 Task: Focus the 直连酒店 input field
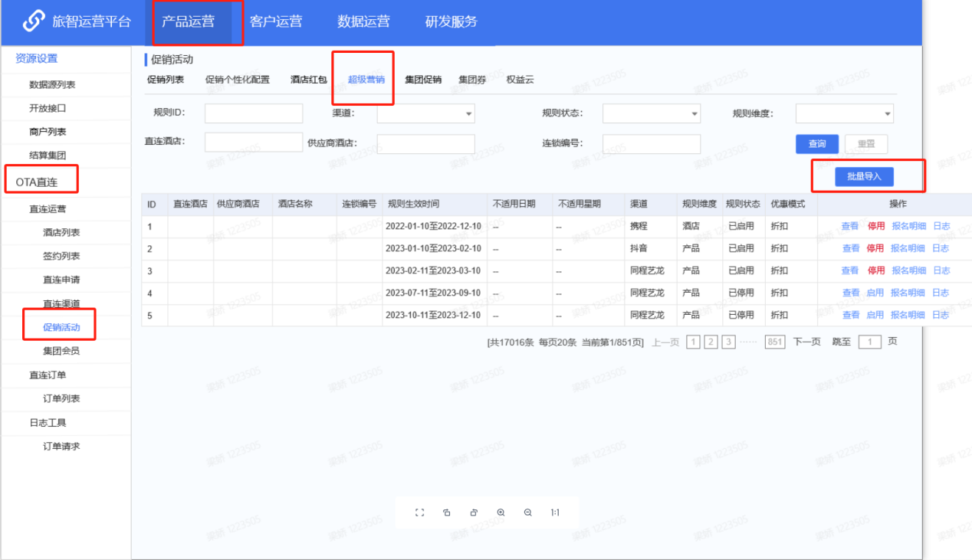click(x=254, y=142)
